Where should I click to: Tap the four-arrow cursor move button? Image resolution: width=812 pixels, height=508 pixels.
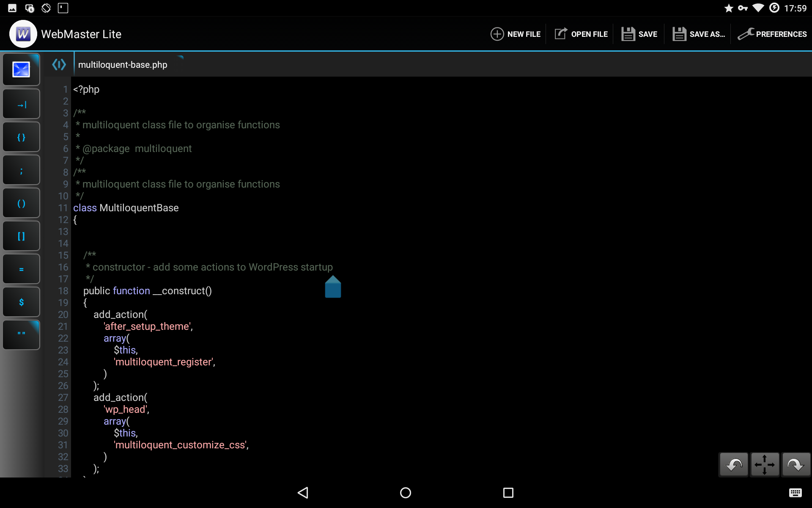(765, 465)
